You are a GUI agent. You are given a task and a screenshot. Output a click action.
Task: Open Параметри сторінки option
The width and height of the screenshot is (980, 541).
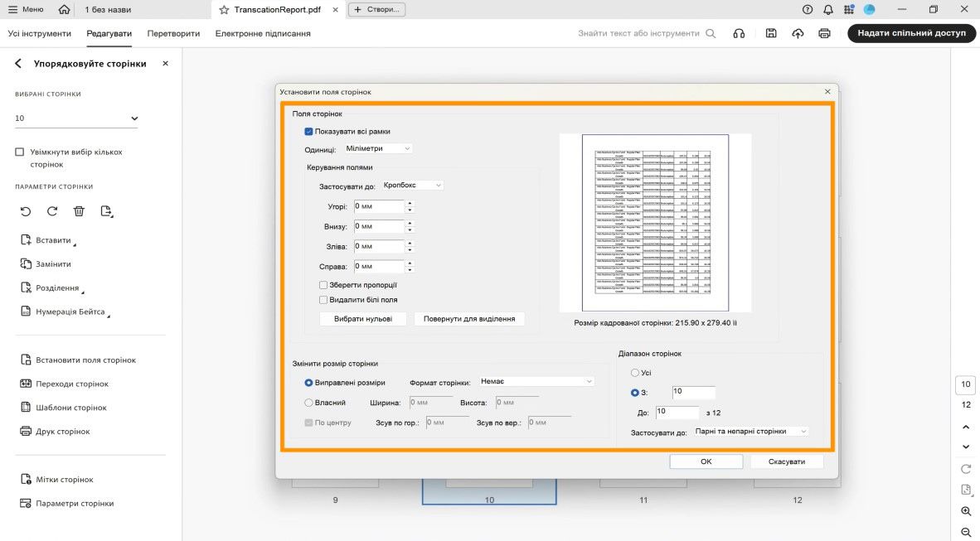pos(67,503)
